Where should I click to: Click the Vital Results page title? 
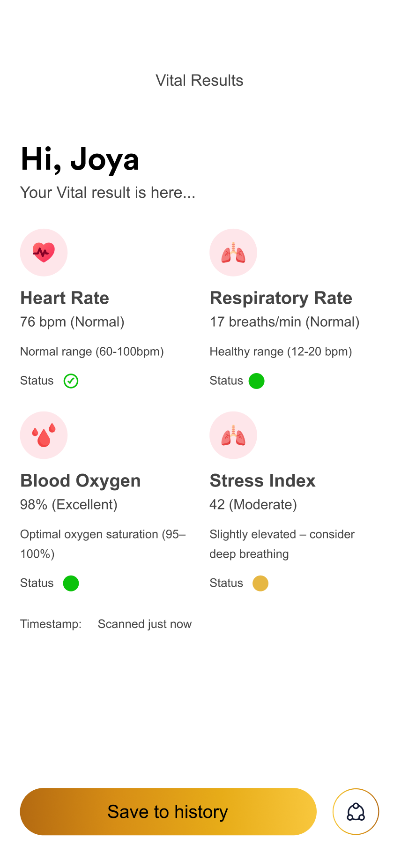200,81
